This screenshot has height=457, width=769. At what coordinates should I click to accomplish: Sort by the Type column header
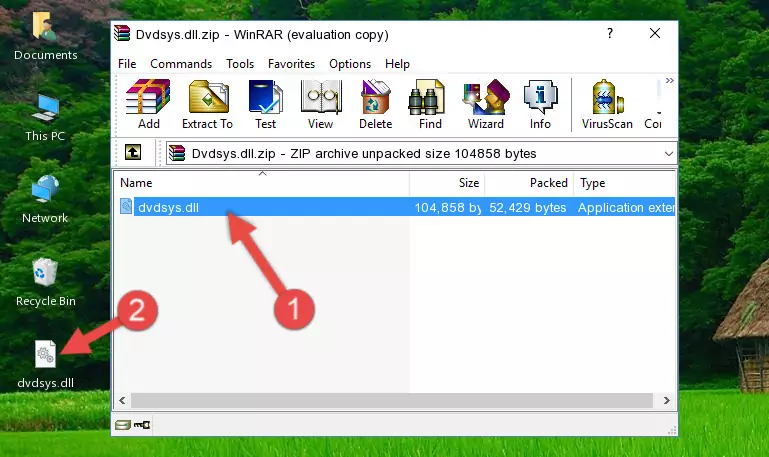click(624, 183)
